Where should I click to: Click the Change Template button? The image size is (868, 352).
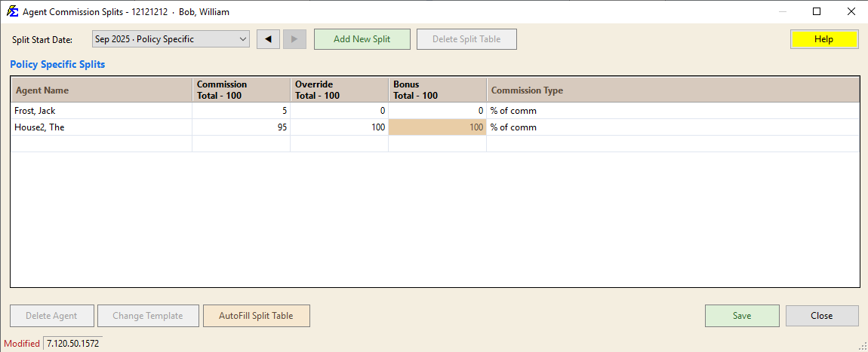[x=148, y=316]
